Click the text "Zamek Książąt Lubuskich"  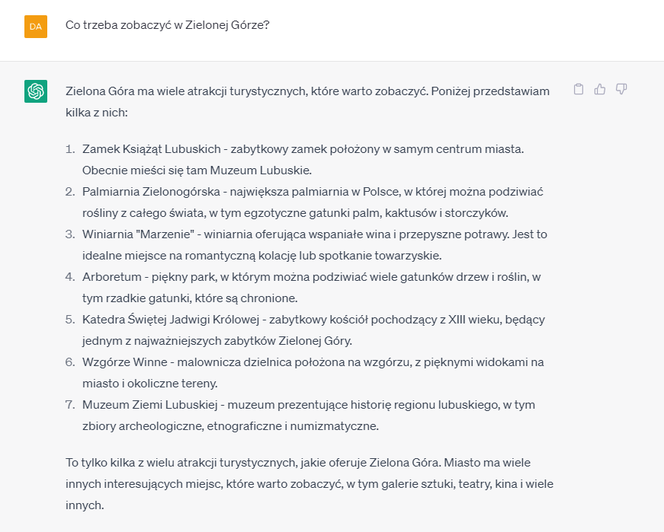[x=152, y=149]
